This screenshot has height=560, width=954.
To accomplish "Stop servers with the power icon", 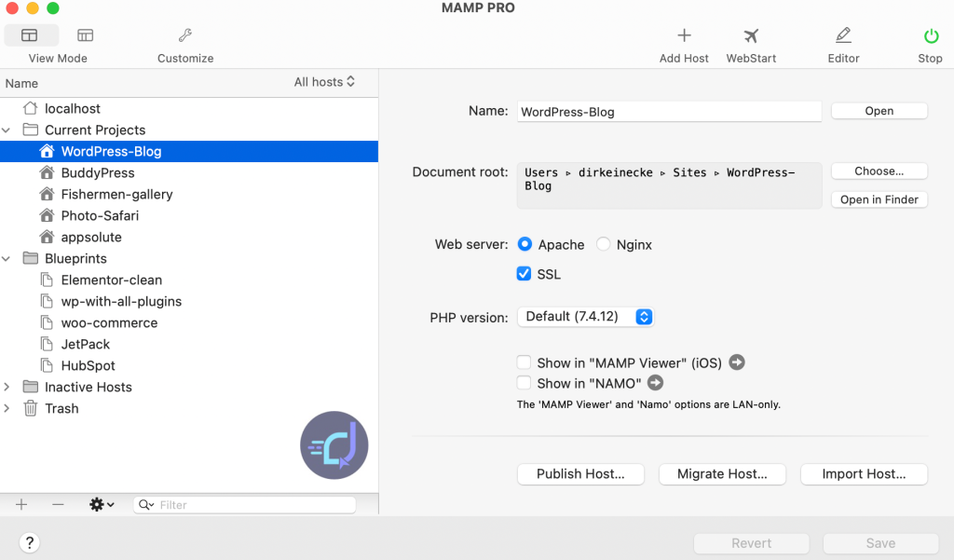I will [931, 36].
